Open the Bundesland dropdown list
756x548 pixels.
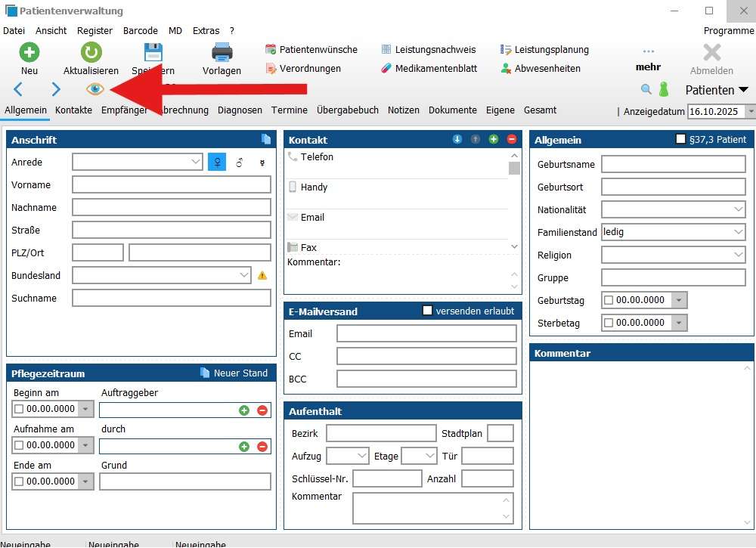(x=243, y=275)
